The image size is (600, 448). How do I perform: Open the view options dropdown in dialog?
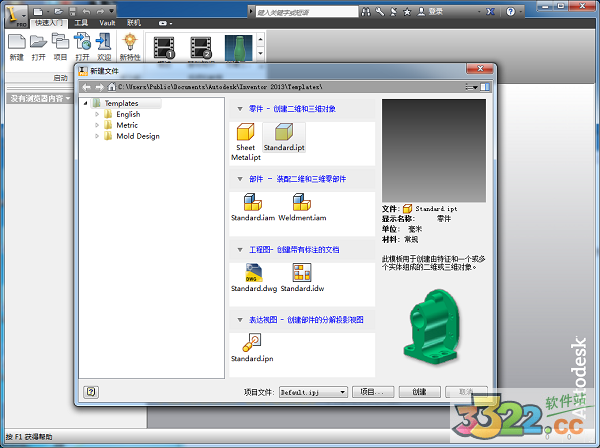[471, 87]
